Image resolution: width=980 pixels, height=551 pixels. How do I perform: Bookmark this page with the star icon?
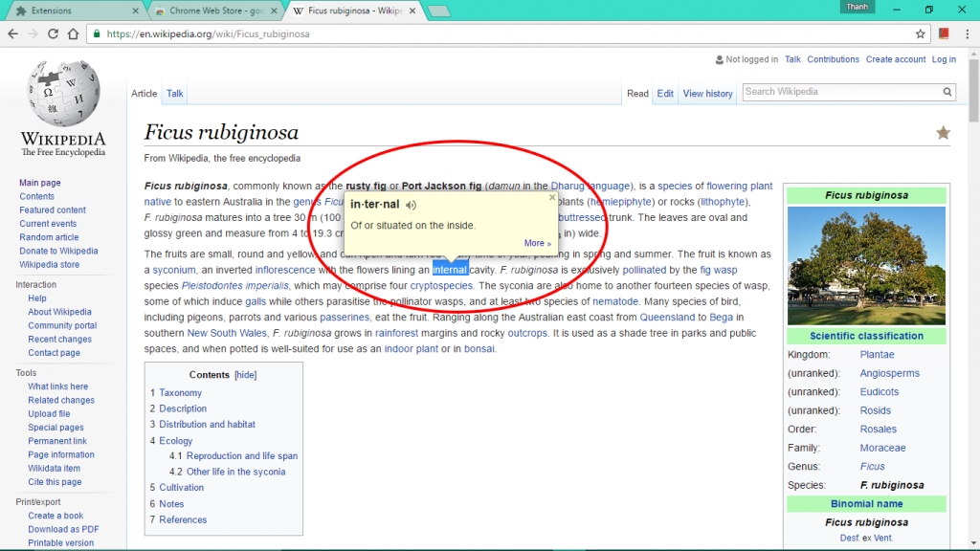pos(920,33)
